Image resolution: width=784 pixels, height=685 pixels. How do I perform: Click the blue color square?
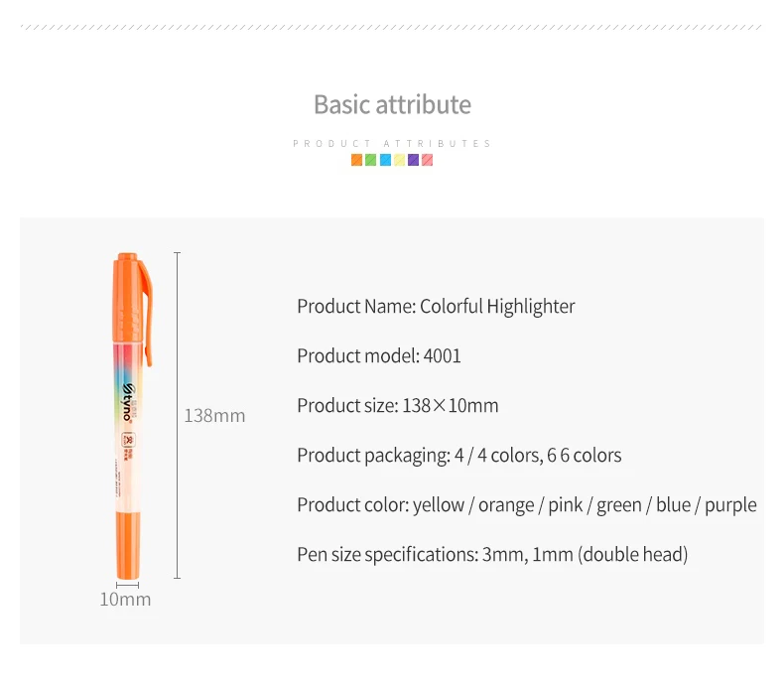coord(385,160)
